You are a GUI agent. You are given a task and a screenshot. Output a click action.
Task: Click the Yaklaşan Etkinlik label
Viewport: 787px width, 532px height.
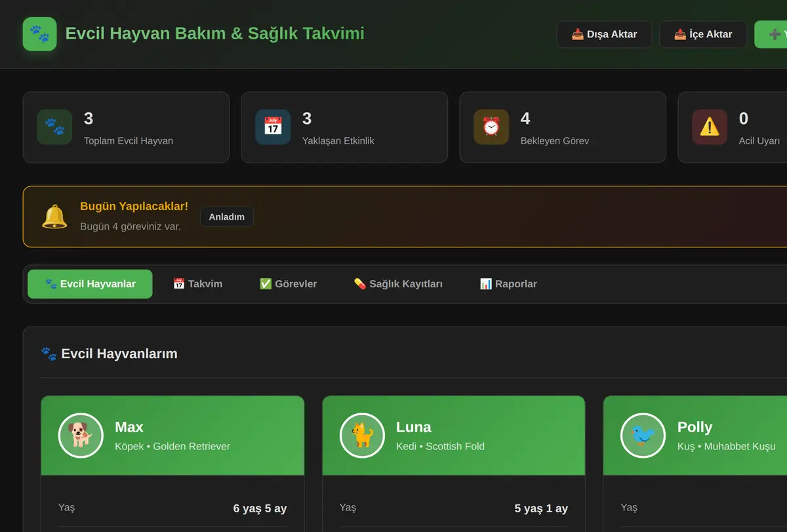pyautogui.click(x=338, y=140)
